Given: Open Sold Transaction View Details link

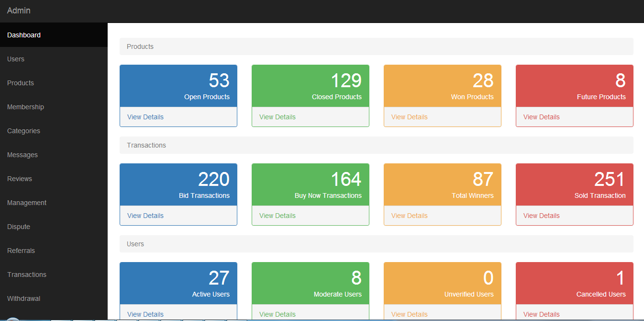Looking at the screenshot, I should 542,216.
